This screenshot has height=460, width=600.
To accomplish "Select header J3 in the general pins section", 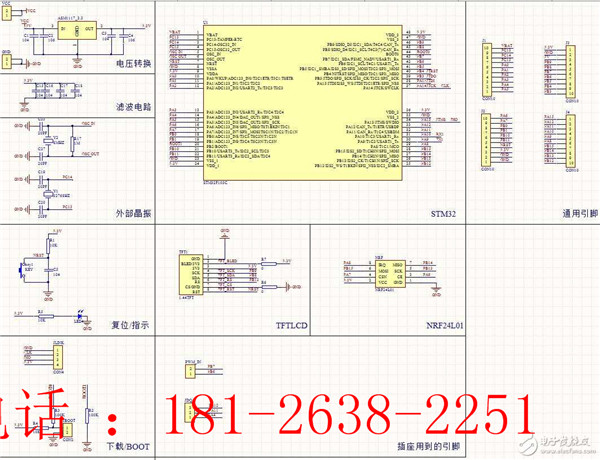I will click(x=486, y=140).
